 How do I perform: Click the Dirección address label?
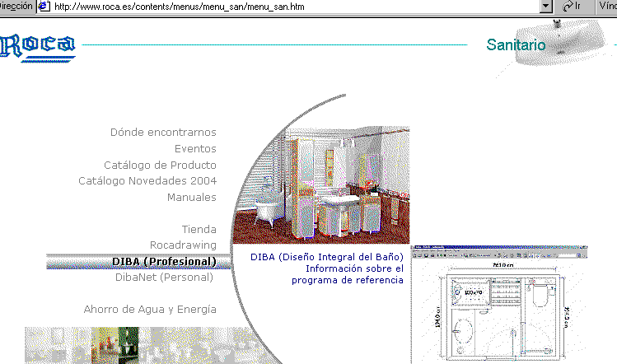pos(16,7)
